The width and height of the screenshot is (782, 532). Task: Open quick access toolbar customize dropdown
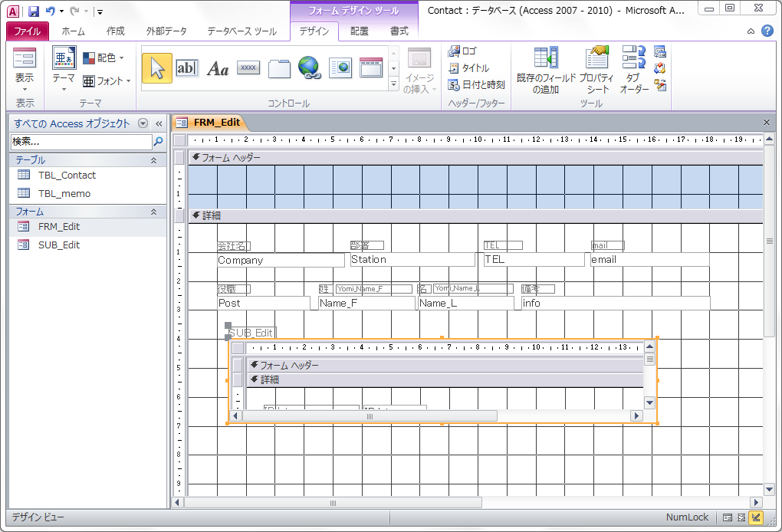point(100,11)
